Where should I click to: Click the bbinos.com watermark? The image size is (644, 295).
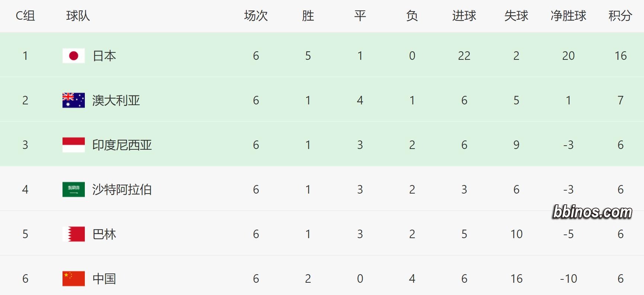592,212
